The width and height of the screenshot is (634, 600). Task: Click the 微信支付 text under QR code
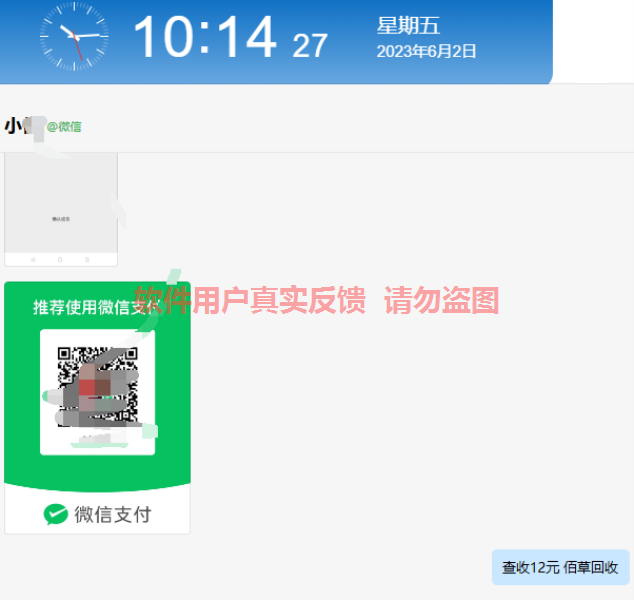(113, 515)
